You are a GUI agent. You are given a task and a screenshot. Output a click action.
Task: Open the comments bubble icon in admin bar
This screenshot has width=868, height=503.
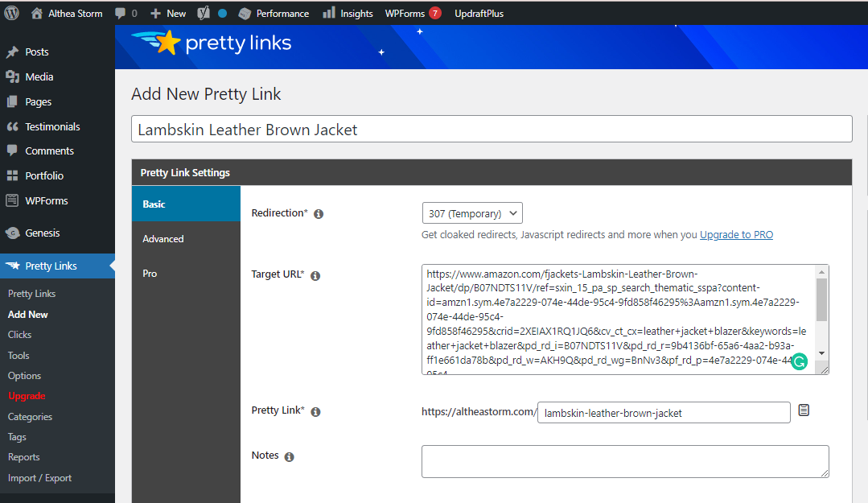click(x=120, y=14)
